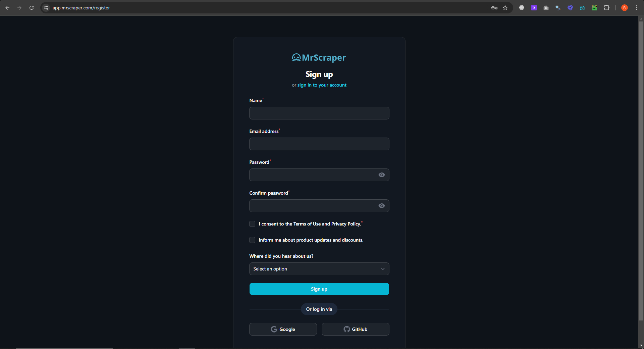Open site information icon in address bar

pyautogui.click(x=46, y=8)
